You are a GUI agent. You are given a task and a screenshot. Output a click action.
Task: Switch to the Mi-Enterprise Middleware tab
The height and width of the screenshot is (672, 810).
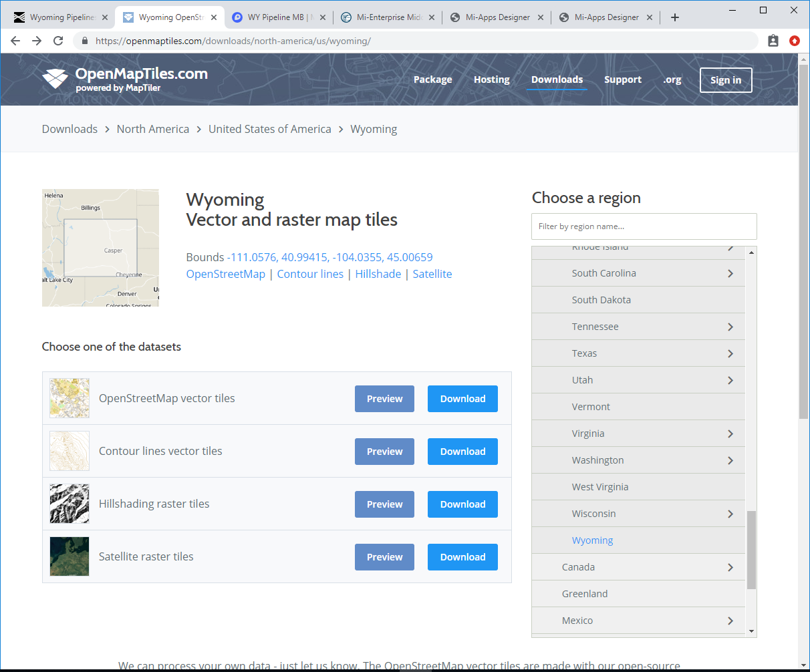tap(388, 17)
